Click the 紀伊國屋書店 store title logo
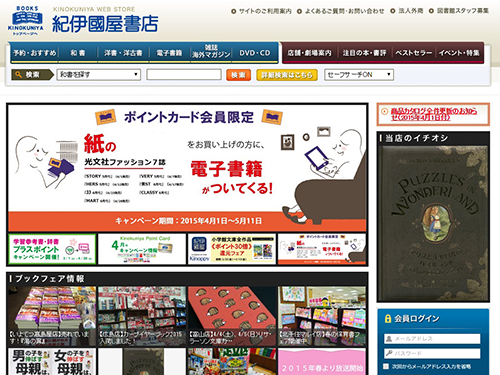Screen dimensions: 500x375 coord(105,24)
